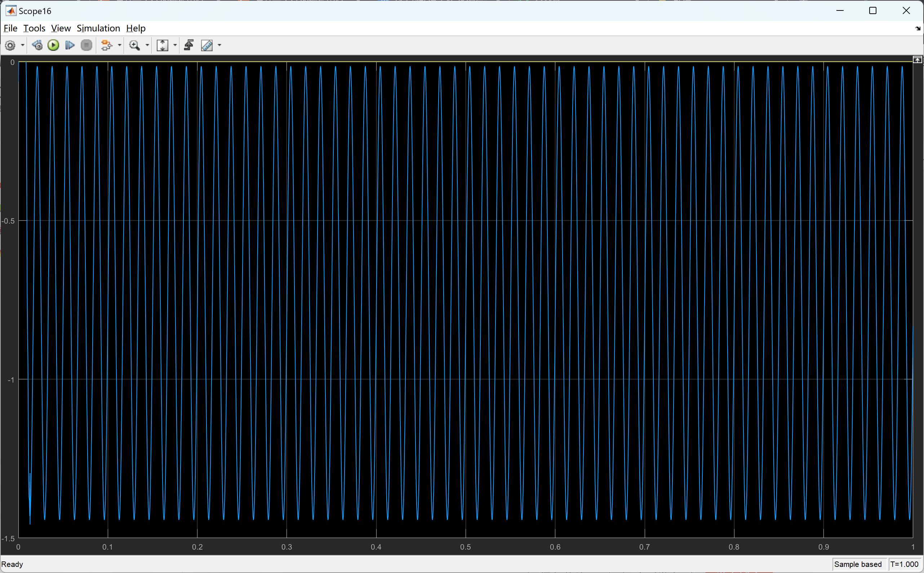The height and width of the screenshot is (573, 924).
Task: Toggle the Triggers tool icon
Action: pyautogui.click(x=189, y=45)
